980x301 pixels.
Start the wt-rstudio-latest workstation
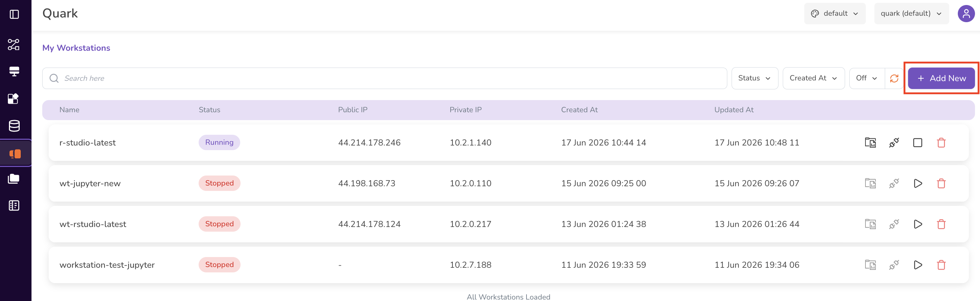point(917,224)
